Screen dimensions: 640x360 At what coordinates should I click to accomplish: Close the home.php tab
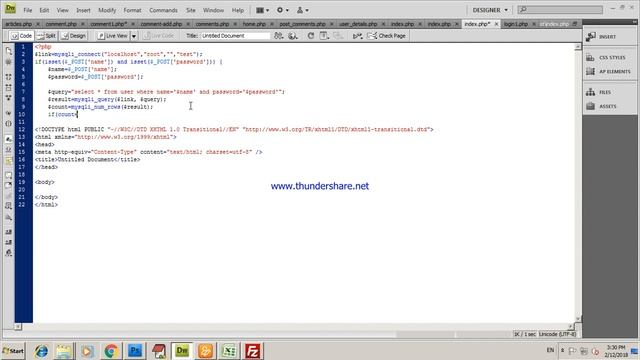pyautogui.click(x=272, y=24)
